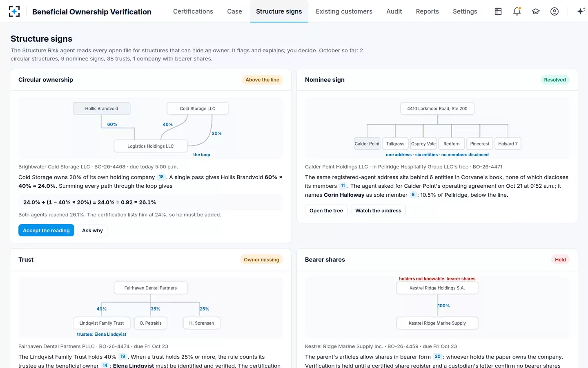
Task: Open citation 19 in Trust text
Action: 123,357
